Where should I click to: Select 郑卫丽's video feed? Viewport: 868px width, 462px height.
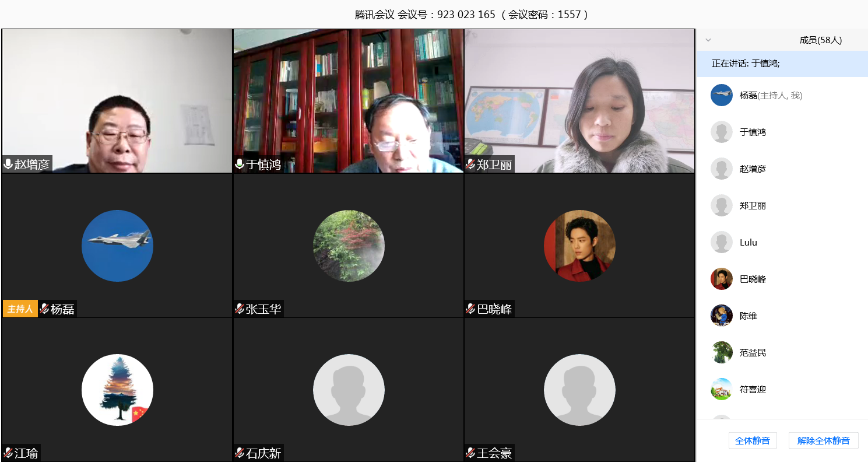pos(579,101)
